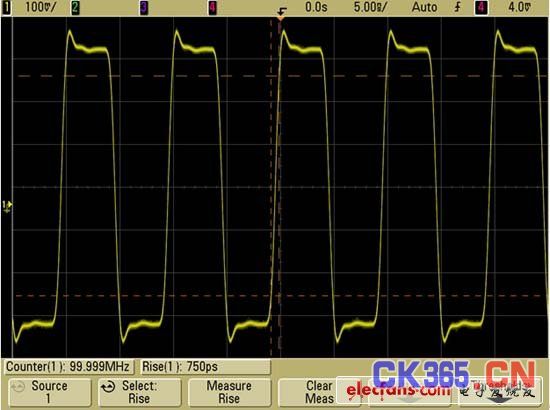Viewport: 550px width, 410px height.
Task: Click the rotary knob icon on Select softkey
Action: click(108, 387)
